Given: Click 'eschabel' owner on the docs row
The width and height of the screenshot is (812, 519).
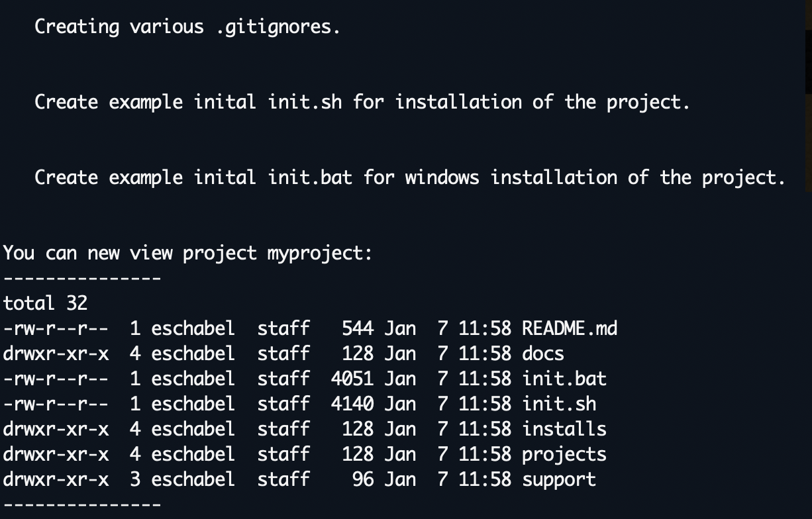Looking at the screenshot, I should 193,354.
